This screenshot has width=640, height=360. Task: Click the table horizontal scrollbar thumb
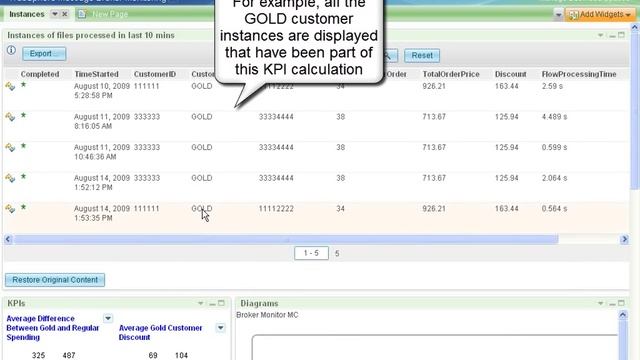[286, 239]
